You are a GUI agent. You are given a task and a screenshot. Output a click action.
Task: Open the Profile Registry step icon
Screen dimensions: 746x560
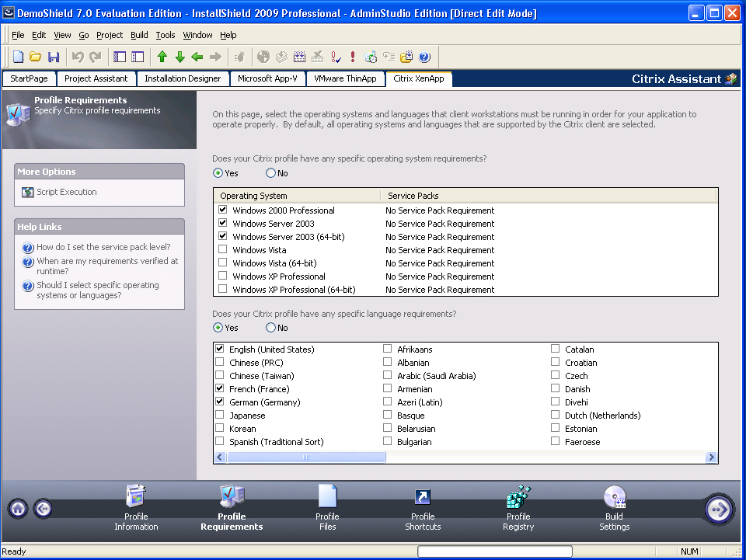click(518, 497)
